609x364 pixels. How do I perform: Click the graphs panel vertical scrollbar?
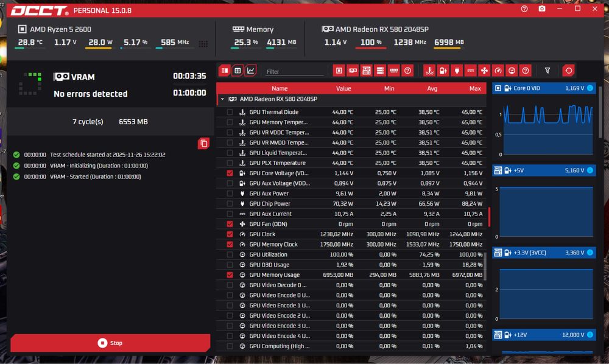[x=600, y=112]
